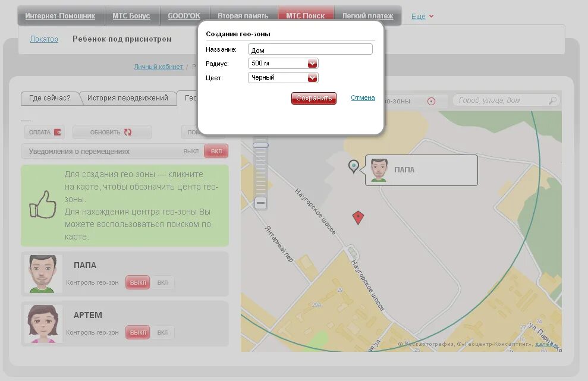Set АРТЕМ geo-zone control to ВЫКЛ
The height and width of the screenshot is (381, 588).
137,332
